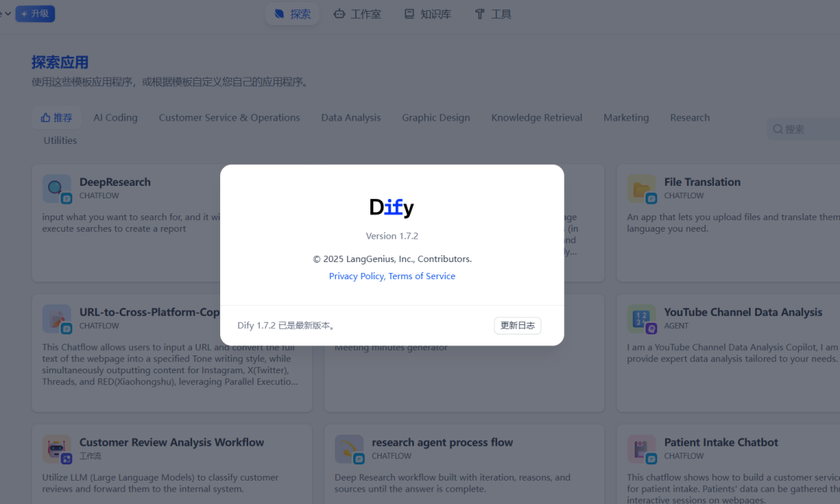
Task: Click the DeepResearch app icon
Action: click(56, 188)
